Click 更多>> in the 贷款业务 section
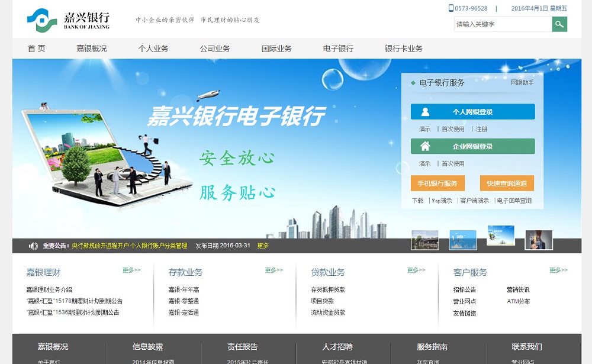Screen dimensions: 592x364 coord(416,270)
